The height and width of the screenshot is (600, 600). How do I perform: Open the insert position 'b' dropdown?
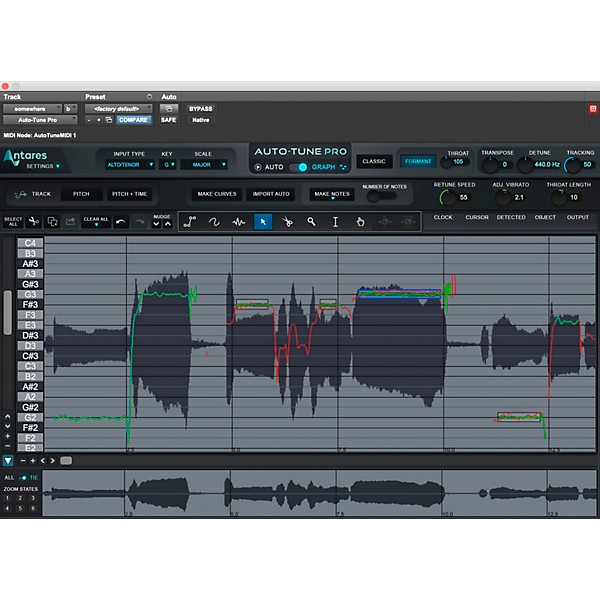click(x=70, y=109)
